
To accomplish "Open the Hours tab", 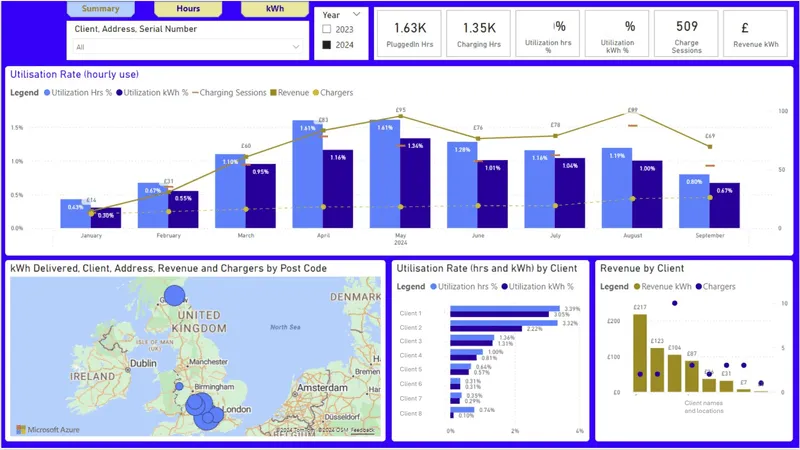I will point(188,9).
